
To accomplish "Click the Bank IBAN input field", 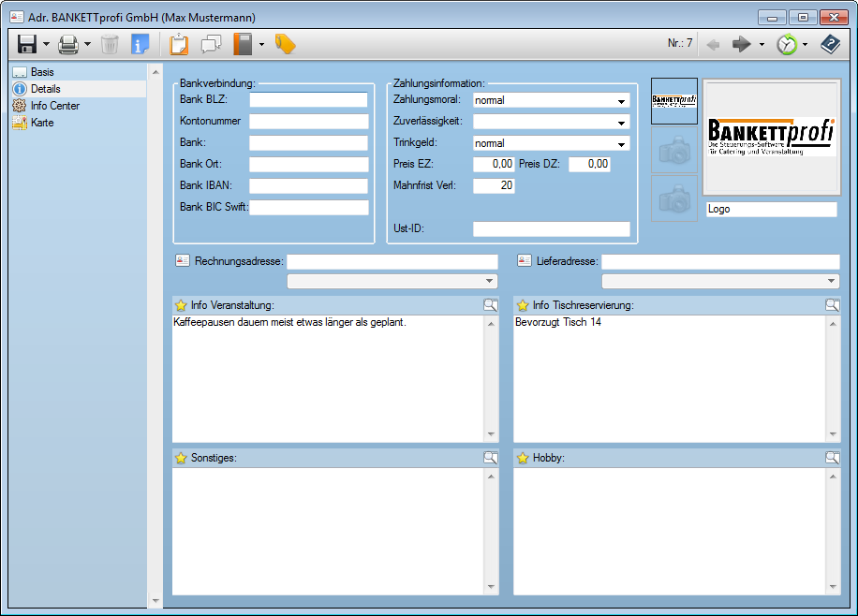I will click(308, 185).
